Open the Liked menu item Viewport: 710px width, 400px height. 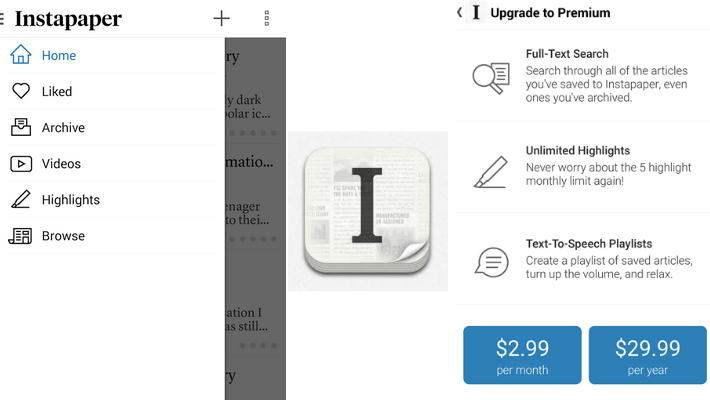point(57,91)
